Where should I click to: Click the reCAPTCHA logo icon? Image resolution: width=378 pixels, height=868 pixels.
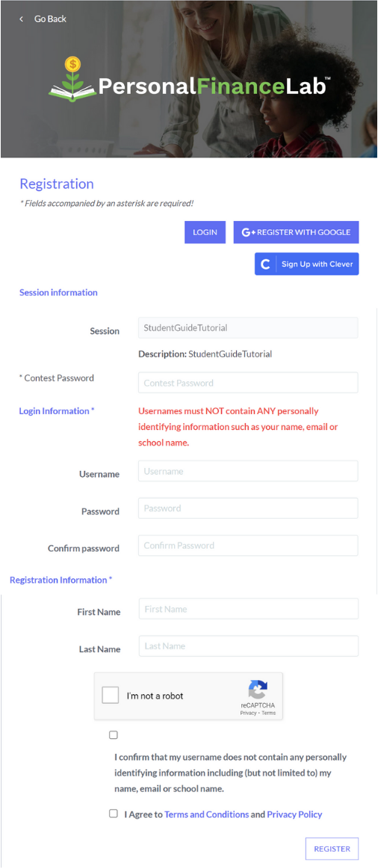258,690
